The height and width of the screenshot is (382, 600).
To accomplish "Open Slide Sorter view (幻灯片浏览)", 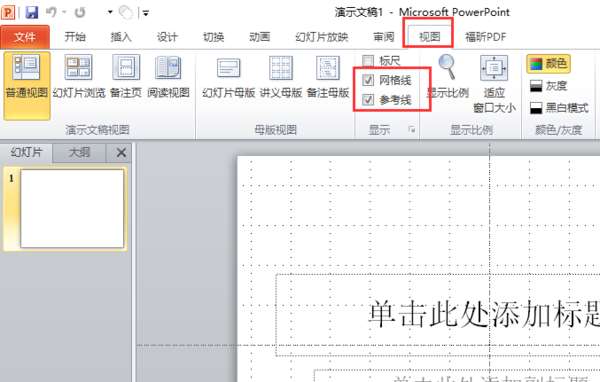I will [79, 77].
